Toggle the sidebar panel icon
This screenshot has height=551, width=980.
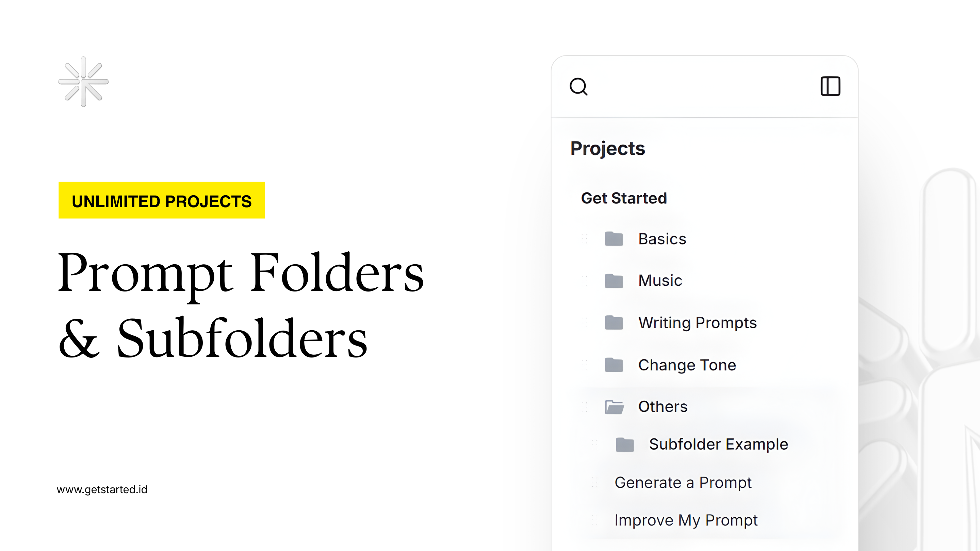coord(831,86)
